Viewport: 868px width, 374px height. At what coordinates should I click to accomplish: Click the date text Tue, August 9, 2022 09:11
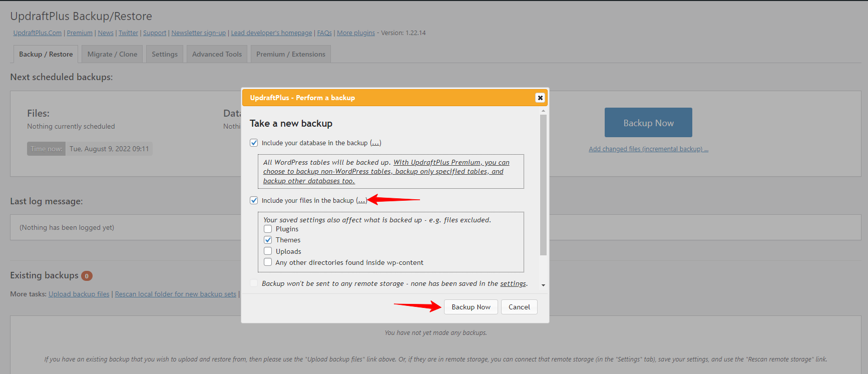coord(109,149)
